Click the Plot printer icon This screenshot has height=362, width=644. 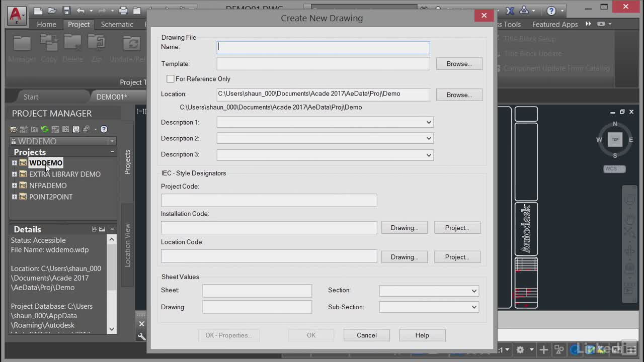coord(123,10)
